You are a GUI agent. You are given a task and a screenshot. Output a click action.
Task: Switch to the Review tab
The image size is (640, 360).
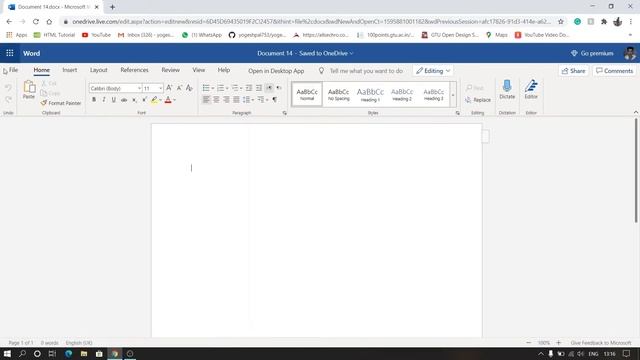tap(170, 70)
